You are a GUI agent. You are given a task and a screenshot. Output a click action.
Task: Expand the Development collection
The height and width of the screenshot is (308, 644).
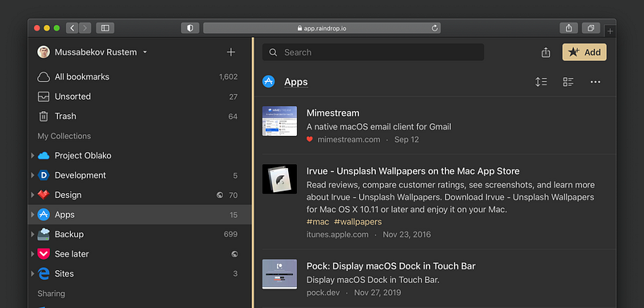[32, 175]
